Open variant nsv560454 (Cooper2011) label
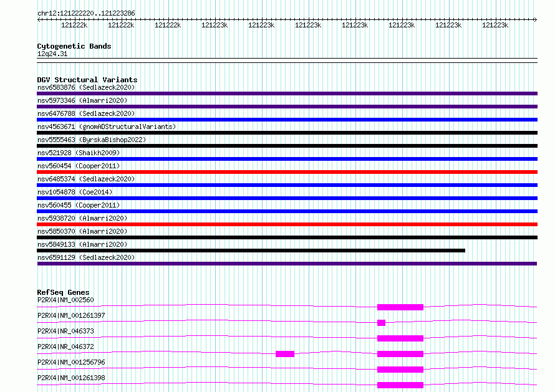This screenshot has width=555, height=392. pyautogui.click(x=79, y=166)
